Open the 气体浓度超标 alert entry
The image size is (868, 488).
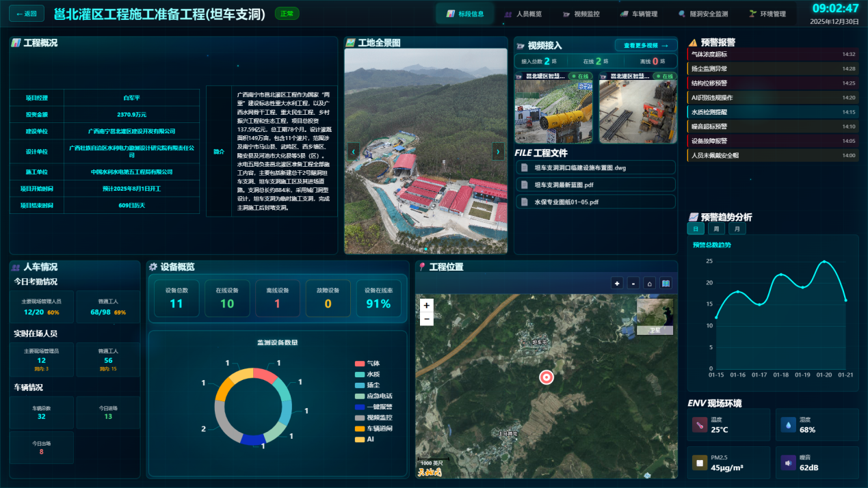click(772, 54)
